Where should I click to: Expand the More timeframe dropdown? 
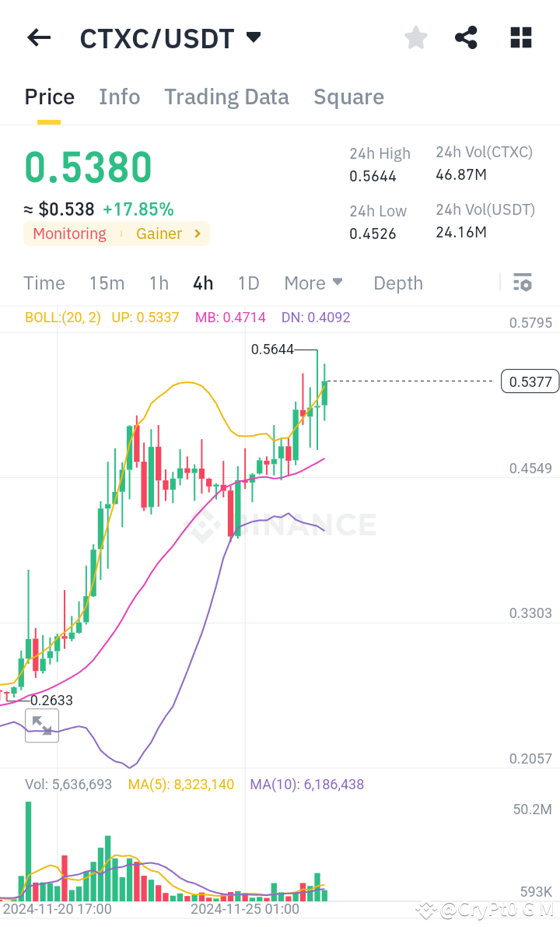pyautogui.click(x=313, y=283)
